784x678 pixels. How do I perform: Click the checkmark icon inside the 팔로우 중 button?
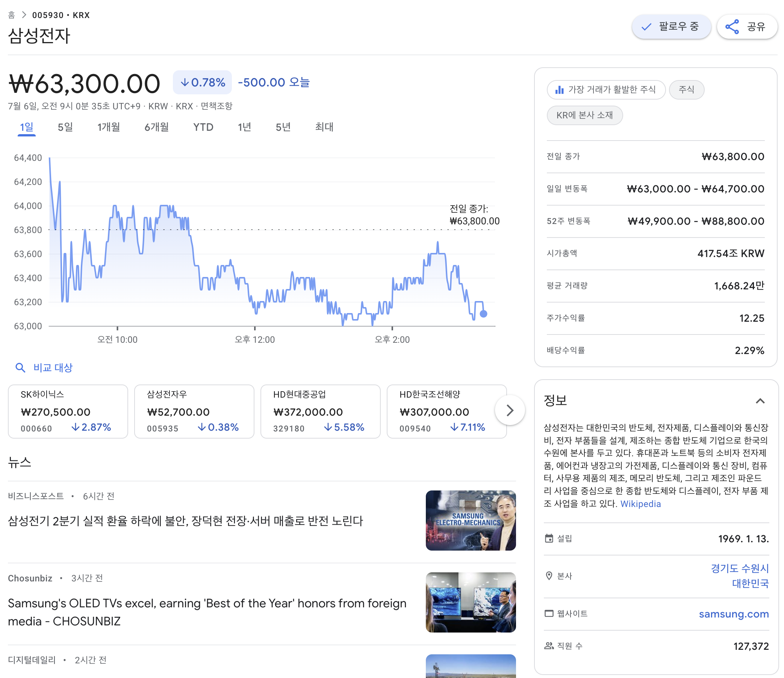(x=646, y=26)
